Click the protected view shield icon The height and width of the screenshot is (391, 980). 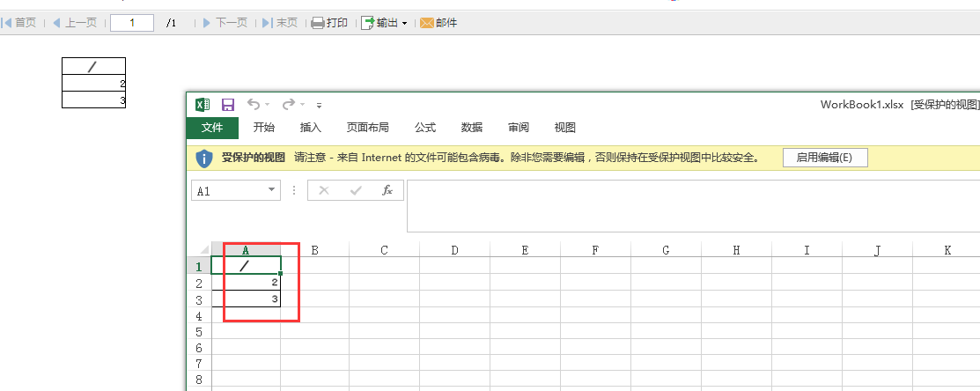click(204, 158)
